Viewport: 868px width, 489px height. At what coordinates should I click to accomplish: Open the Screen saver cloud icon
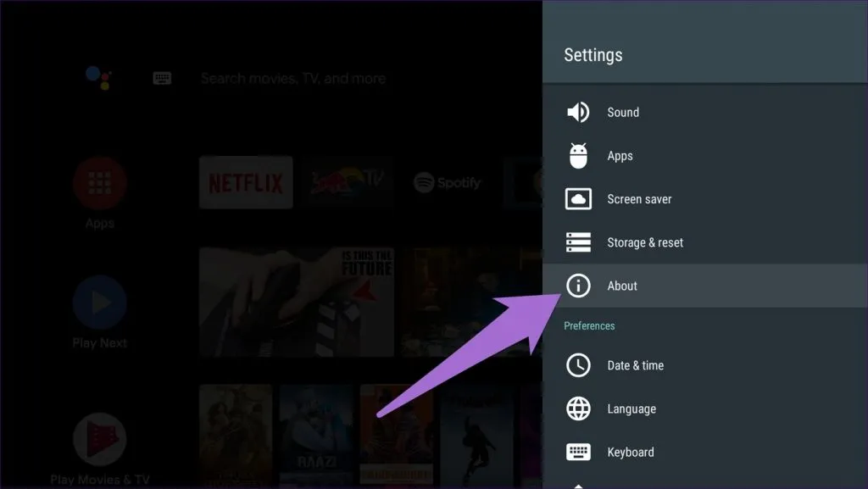578,199
